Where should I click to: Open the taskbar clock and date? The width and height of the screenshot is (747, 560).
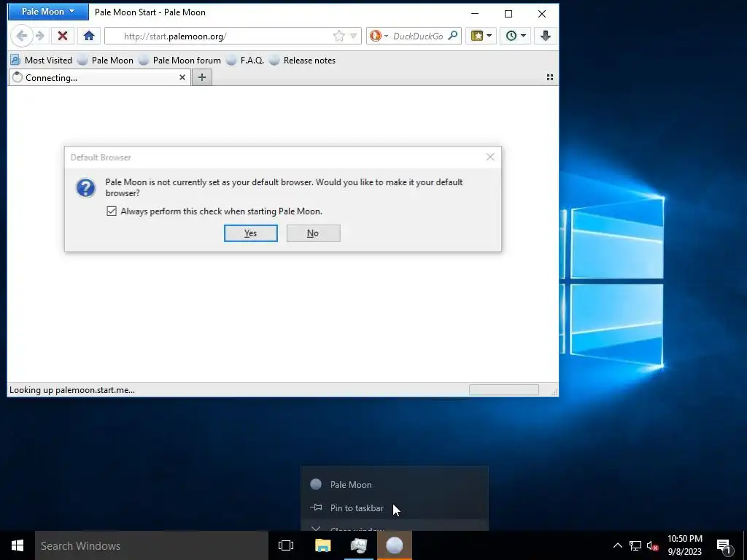684,545
